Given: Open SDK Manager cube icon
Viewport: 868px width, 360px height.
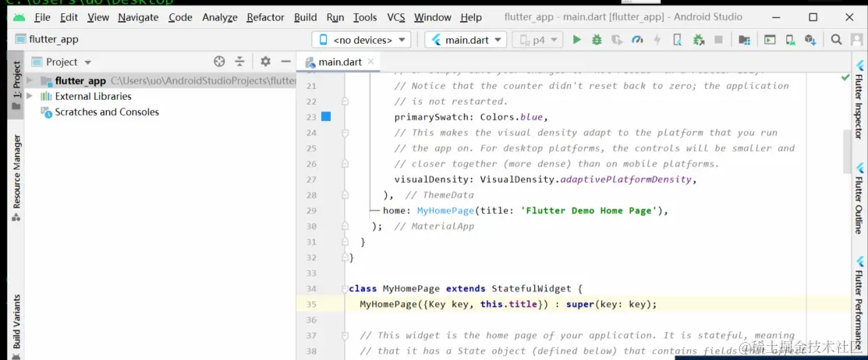Looking at the screenshot, I should [x=811, y=40].
